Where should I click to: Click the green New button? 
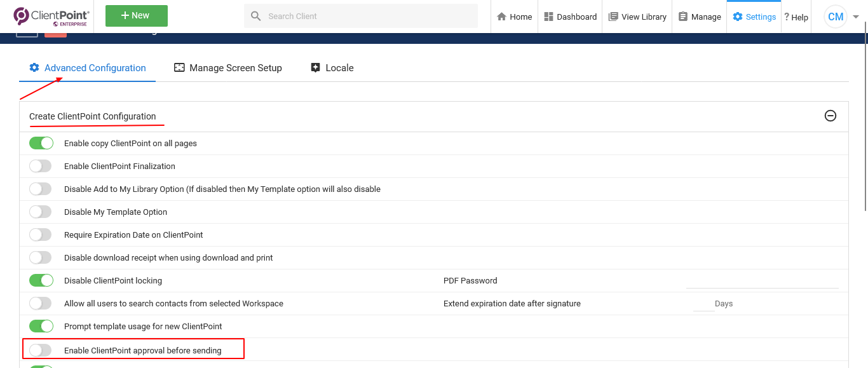(x=137, y=16)
